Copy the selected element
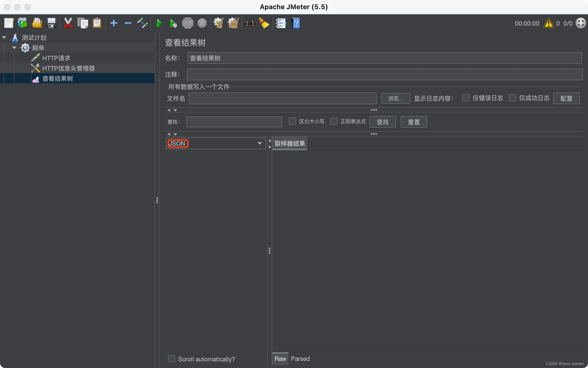The height and width of the screenshot is (368, 588). [82, 23]
